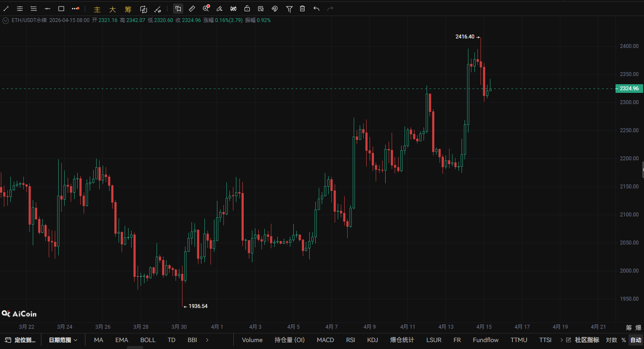
Task: Click the 主 indicator icon
Action: point(97,9)
